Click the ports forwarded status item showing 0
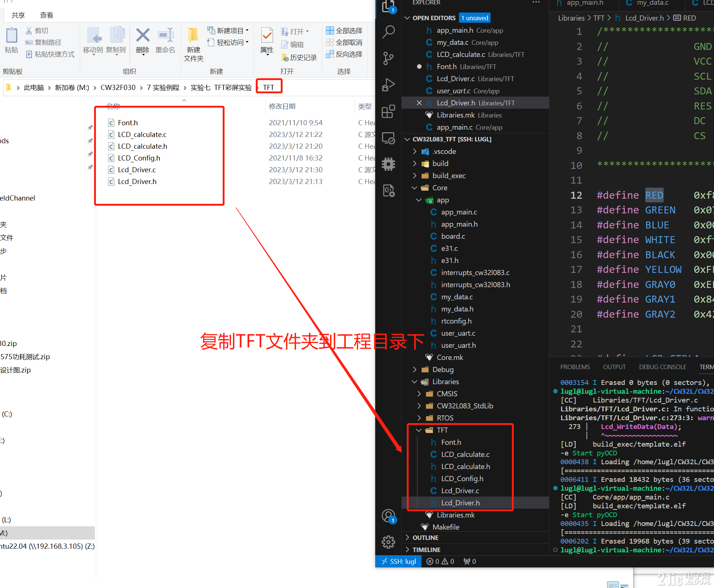 470,561
